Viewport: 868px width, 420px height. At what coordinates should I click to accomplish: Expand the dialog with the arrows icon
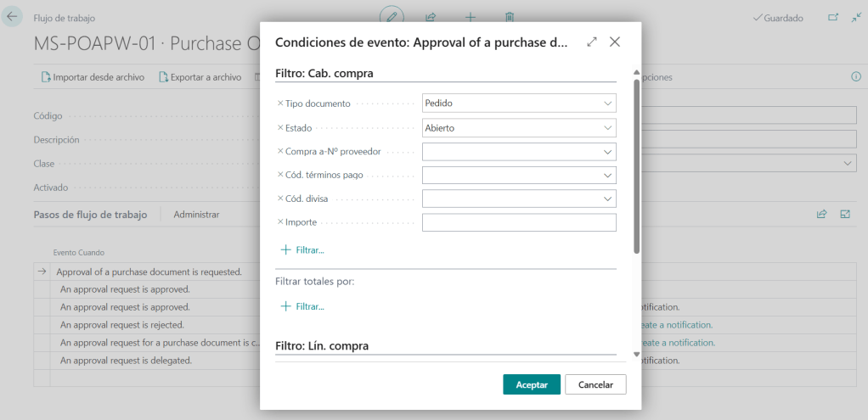click(x=592, y=42)
